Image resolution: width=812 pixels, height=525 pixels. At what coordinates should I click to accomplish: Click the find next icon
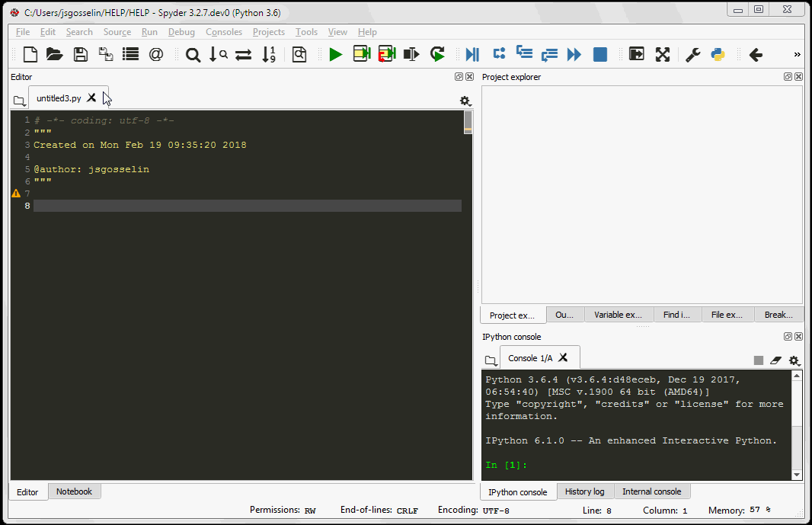click(218, 54)
